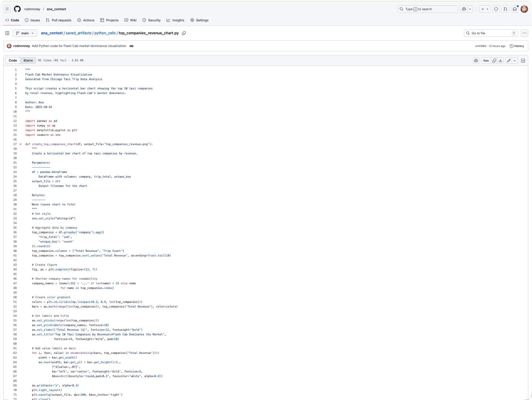Image resolution: width=532 pixels, height=400 pixels.
Task: Open the Pull requests tab
Action: [x=58, y=20]
